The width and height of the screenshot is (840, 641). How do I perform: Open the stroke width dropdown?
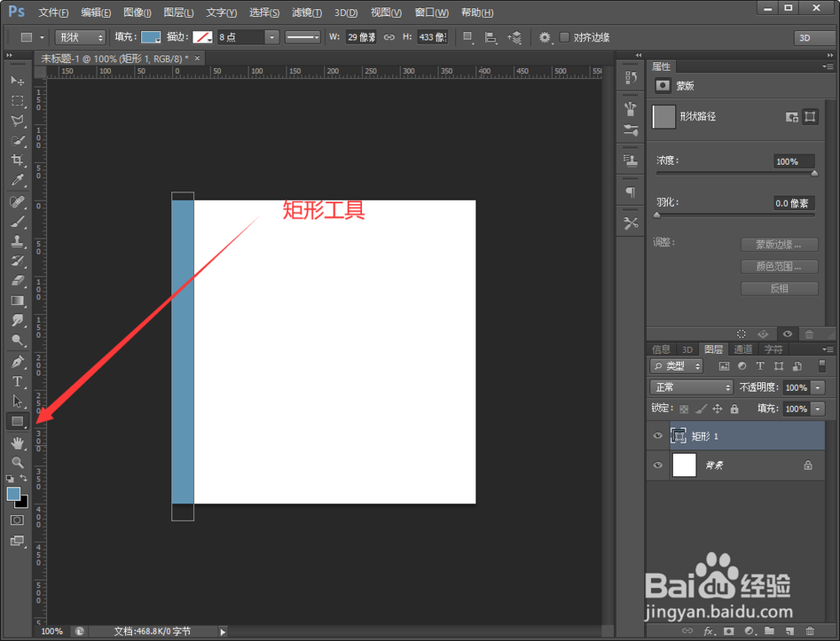click(x=272, y=37)
